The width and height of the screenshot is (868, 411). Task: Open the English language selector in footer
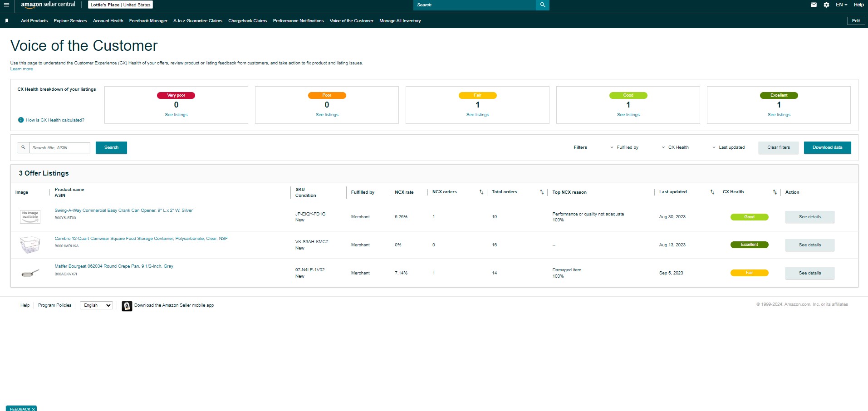[96, 305]
